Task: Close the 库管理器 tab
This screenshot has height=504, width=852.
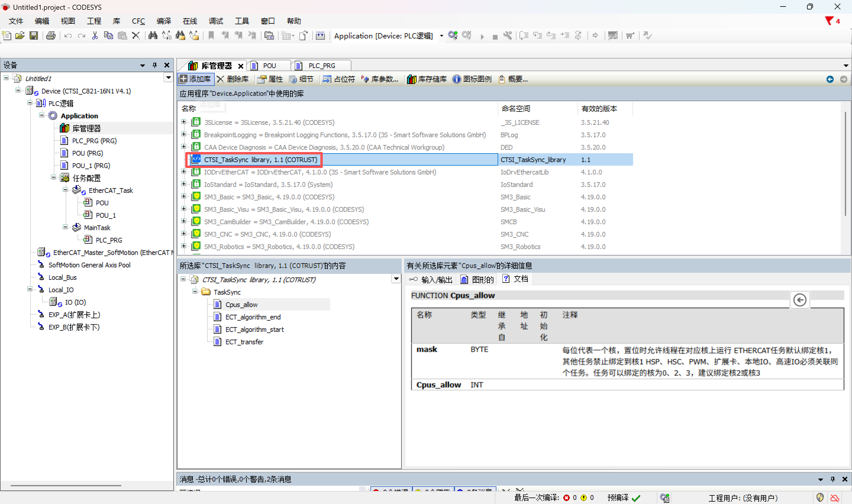Action: click(x=241, y=66)
